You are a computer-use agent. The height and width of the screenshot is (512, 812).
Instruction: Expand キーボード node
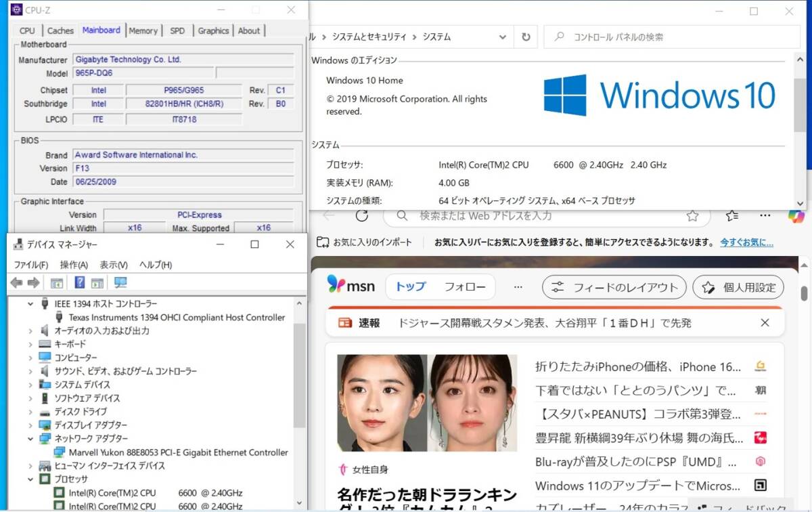click(30, 344)
